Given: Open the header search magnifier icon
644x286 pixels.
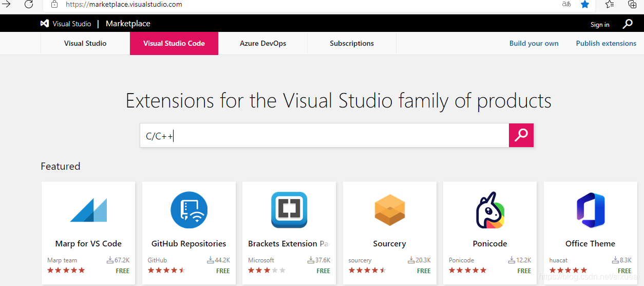Looking at the screenshot, I should click(628, 24).
